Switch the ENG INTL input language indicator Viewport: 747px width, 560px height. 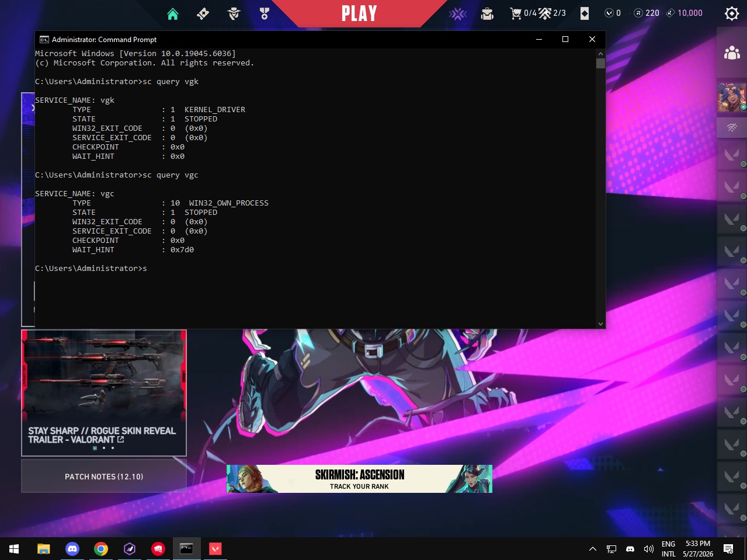coord(669,549)
